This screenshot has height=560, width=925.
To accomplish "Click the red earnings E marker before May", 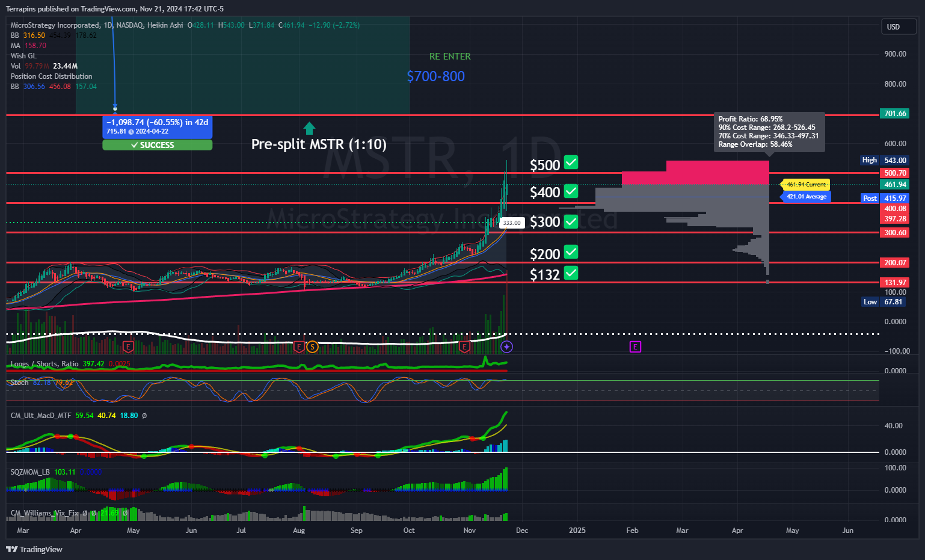I will [128, 346].
